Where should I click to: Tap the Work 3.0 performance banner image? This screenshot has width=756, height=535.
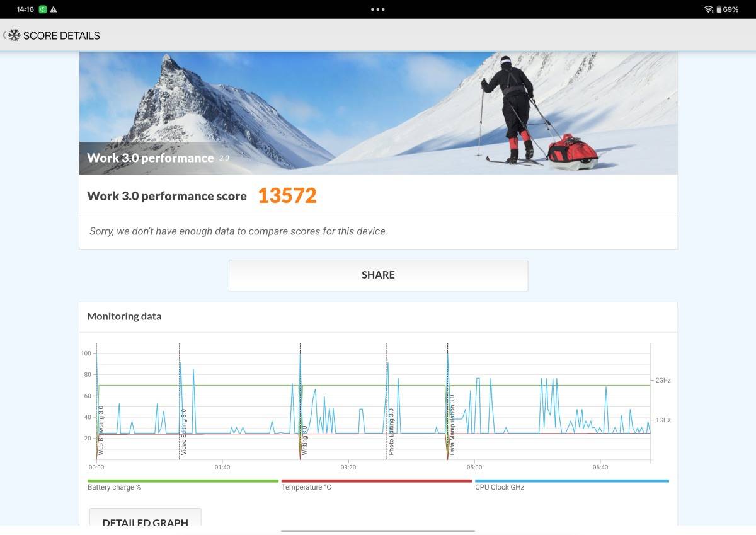click(378, 113)
